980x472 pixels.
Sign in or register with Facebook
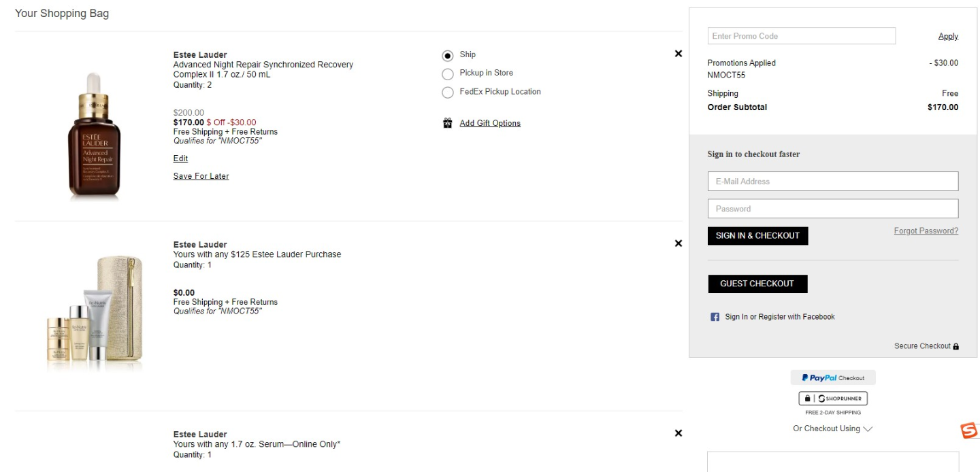pos(780,317)
